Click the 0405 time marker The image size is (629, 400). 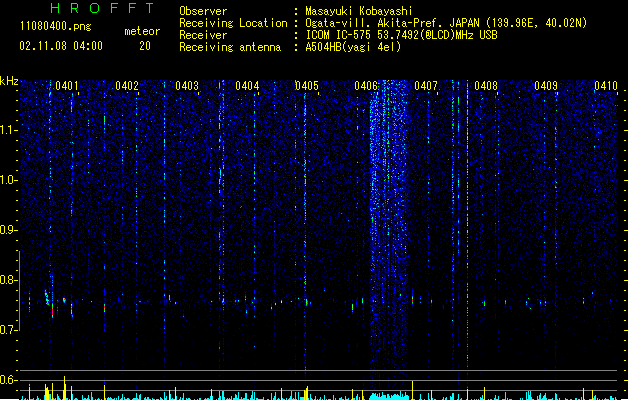tap(307, 86)
